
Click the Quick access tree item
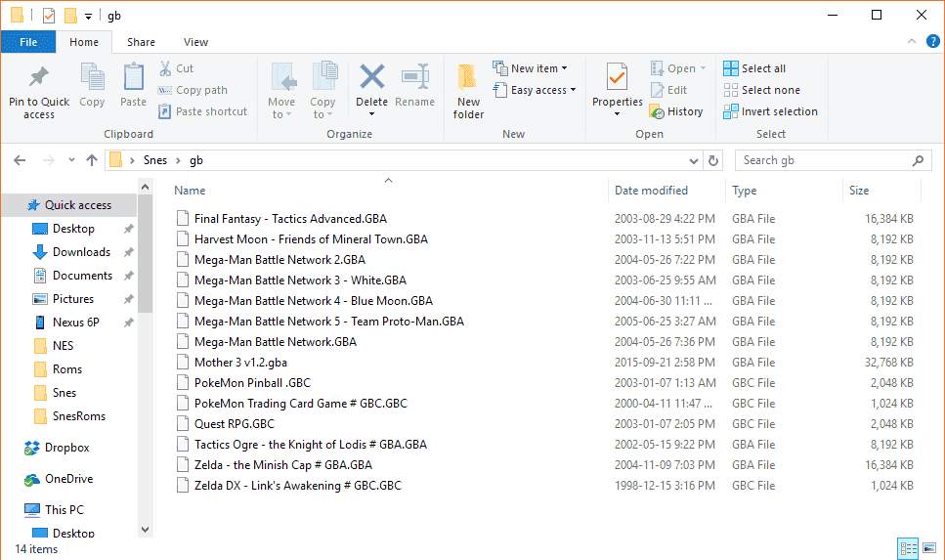coord(68,205)
